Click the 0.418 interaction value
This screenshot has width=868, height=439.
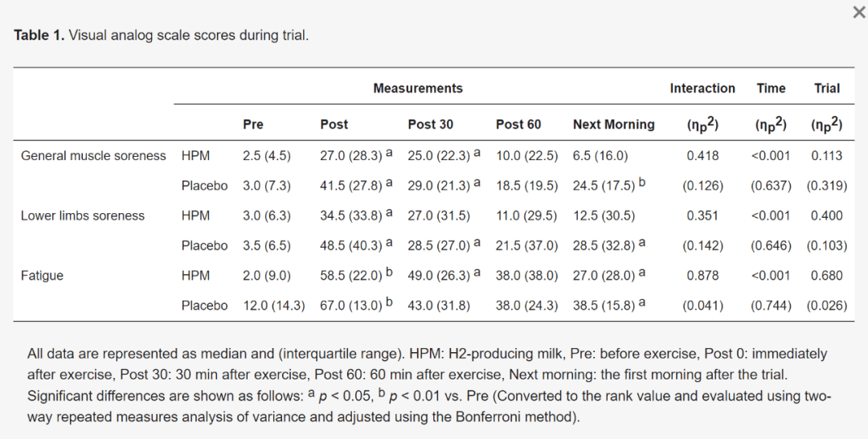coord(702,156)
